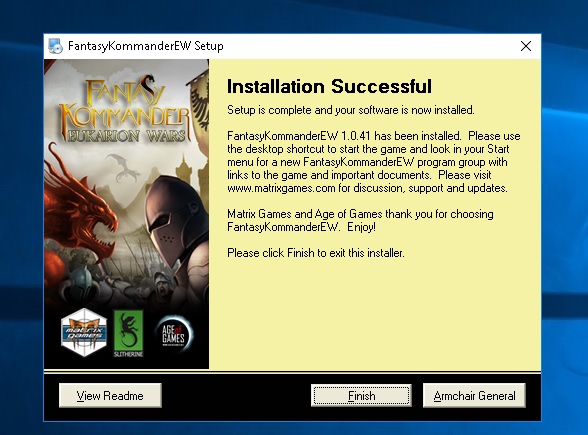588x435 pixels.
Task: Click the Finish button
Action: pyautogui.click(x=361, y=395)
